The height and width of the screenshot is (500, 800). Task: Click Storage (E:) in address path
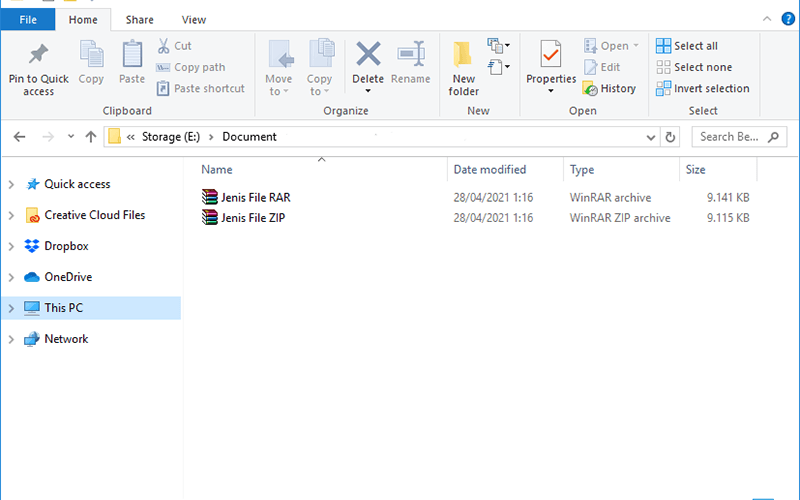[171, 137]
